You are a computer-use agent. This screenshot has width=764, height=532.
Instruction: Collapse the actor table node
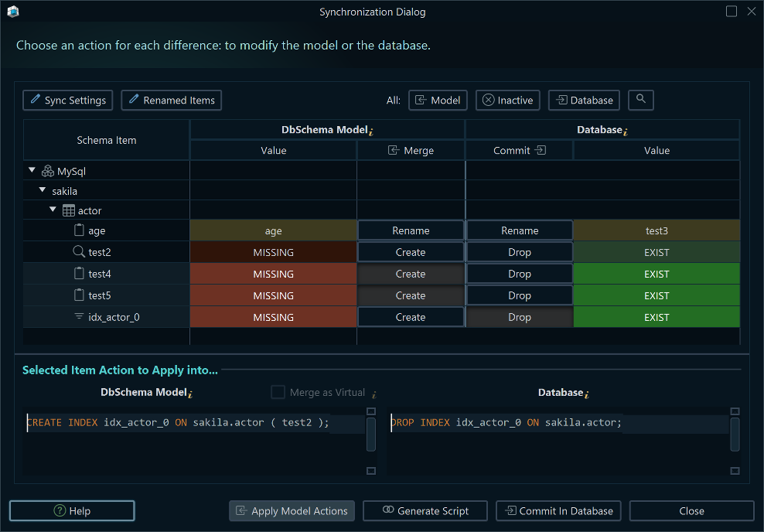[53, 210]
